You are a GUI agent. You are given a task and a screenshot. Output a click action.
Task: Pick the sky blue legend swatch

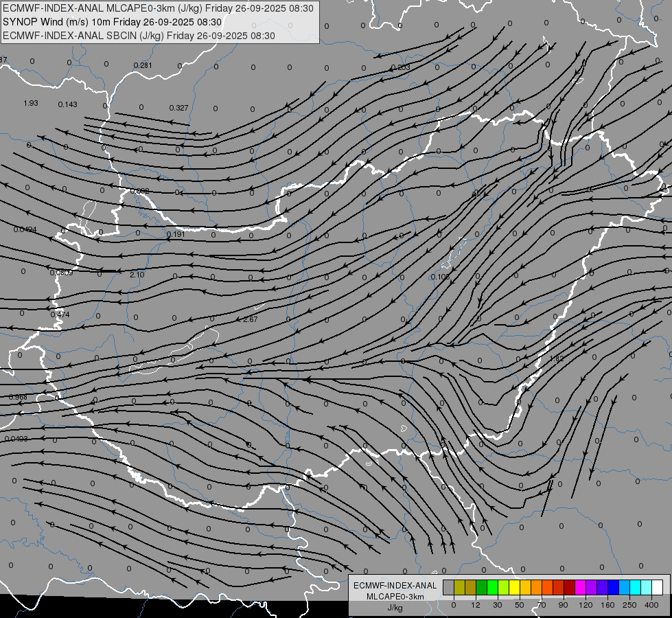click(624, 587)
